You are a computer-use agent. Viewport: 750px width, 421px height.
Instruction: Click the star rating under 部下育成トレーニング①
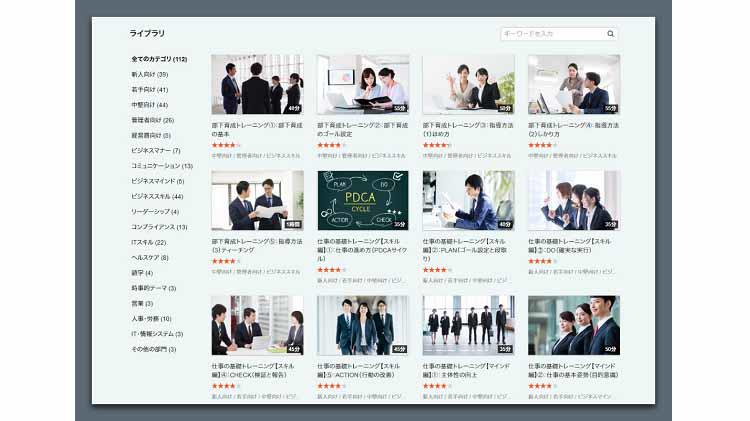click(x=225, y=146)
